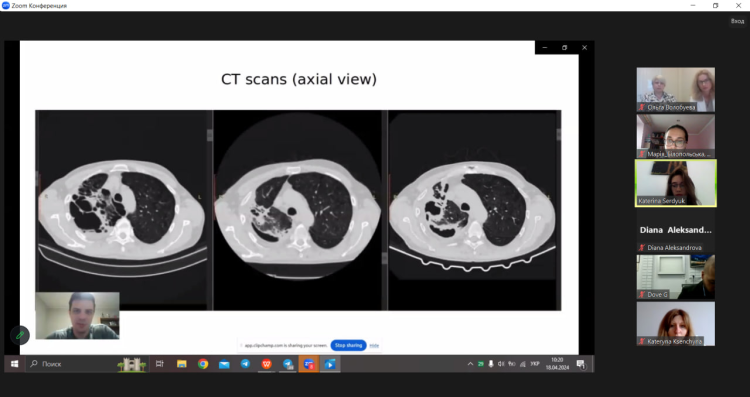Click the castle search highlight image in taskbar
The height and width of the screenshot is (397, 750).
point(132,364)
